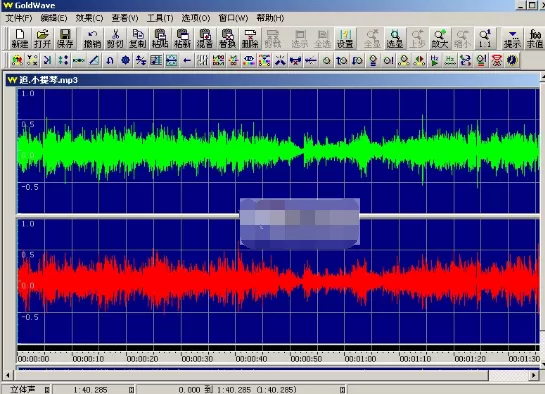The width and height of the screenshot is (545, 394).
Task: Cut the selection with 剪切
Action: click(115, 39)
